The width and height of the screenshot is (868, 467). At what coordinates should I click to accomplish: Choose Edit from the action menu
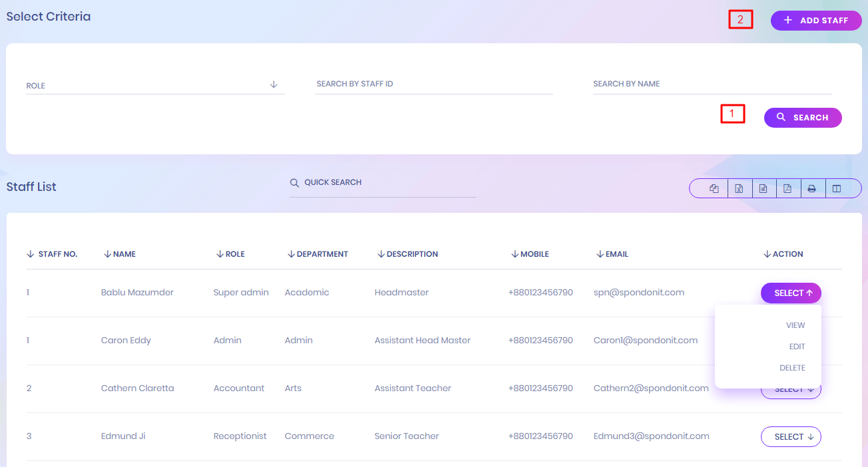[x=797, y=347]
